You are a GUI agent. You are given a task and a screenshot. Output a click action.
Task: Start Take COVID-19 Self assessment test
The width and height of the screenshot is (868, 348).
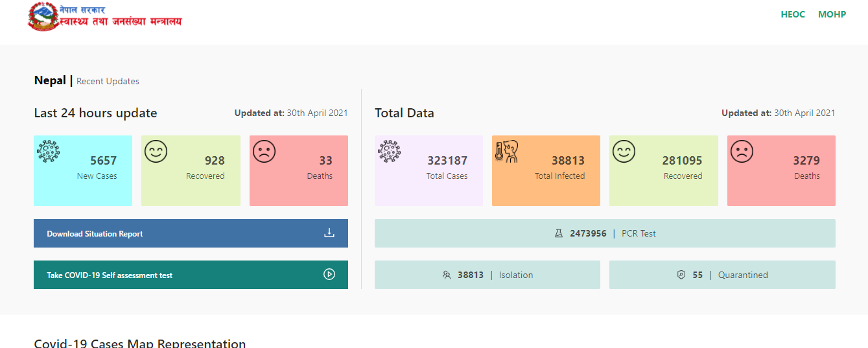coord(191,275)
